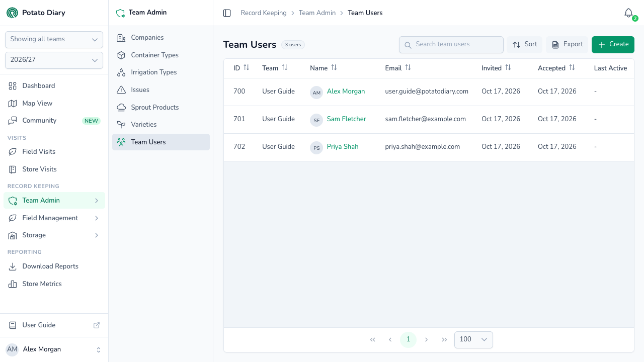The image size is (644, 362).
Task: Go to previous page chevron
Action: (x=390, y=340)
